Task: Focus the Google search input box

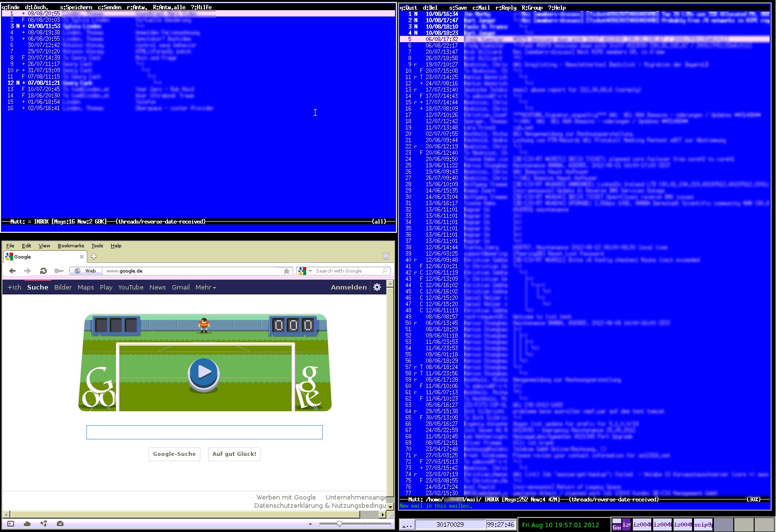Action: point(204,432)
